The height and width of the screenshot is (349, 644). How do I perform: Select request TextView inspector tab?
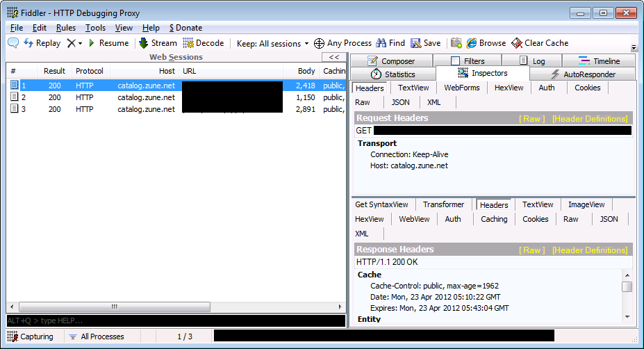(x=413, y=88)
